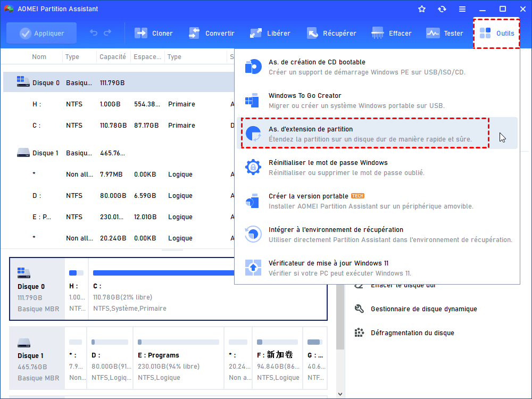Screen dimensions: 532x399
Task: Click the Disque 1 icon in list
Action: click(x=23, y=152)
